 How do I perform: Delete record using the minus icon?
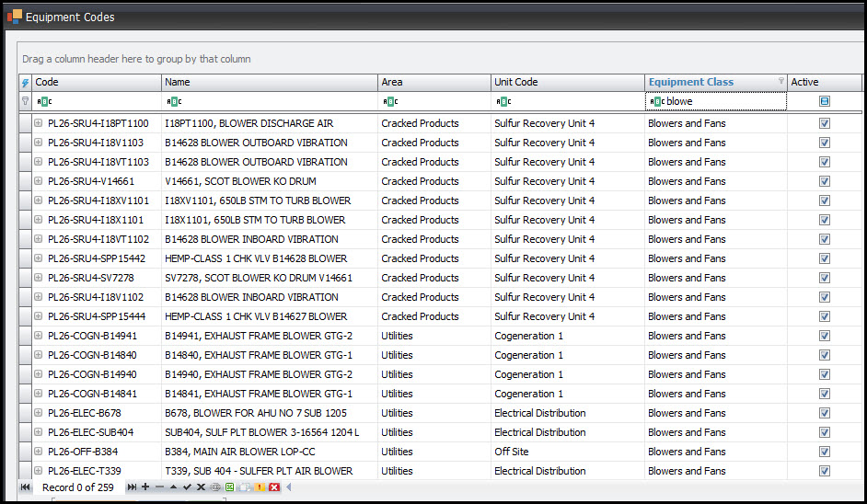160,487
